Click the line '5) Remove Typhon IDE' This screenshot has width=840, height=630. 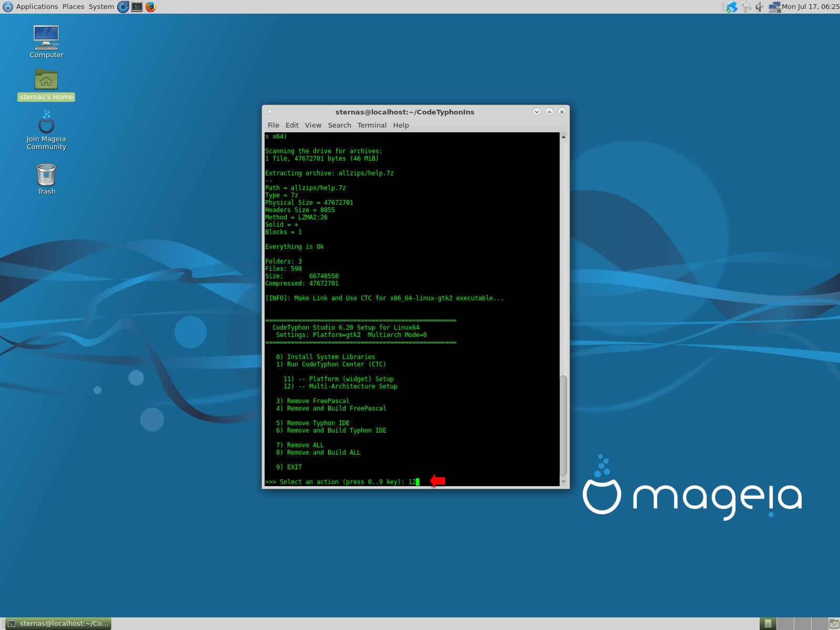click(x=312, y=423)
